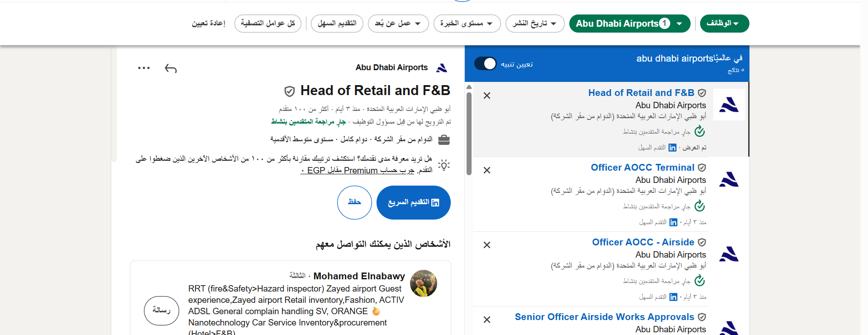The width and height of the screenshot is (868, 335).
Task: Dismiss Head of Retail and F&B job
Action: [x=487, y=96]
